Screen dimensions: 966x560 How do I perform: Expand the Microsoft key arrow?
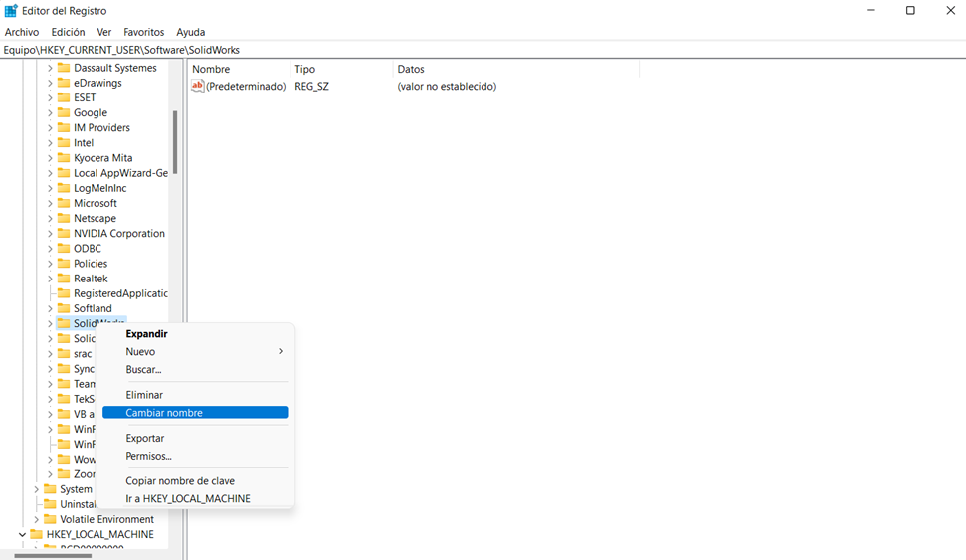point(50,203)
